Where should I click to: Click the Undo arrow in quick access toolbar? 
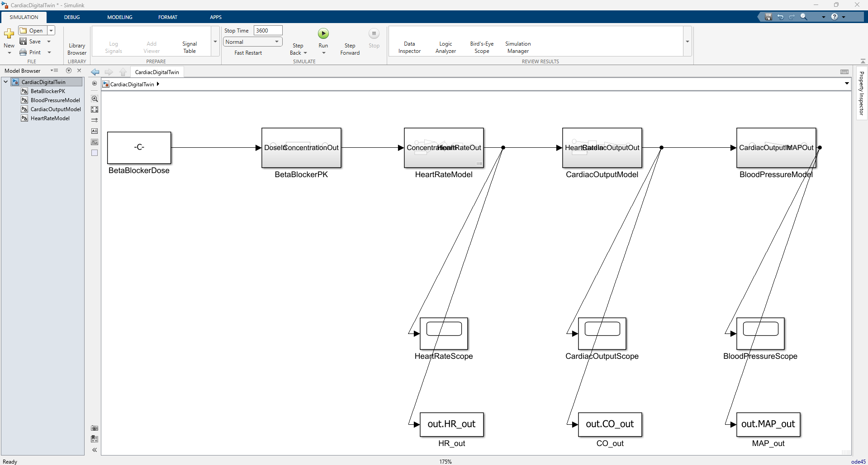click(780, 17)
